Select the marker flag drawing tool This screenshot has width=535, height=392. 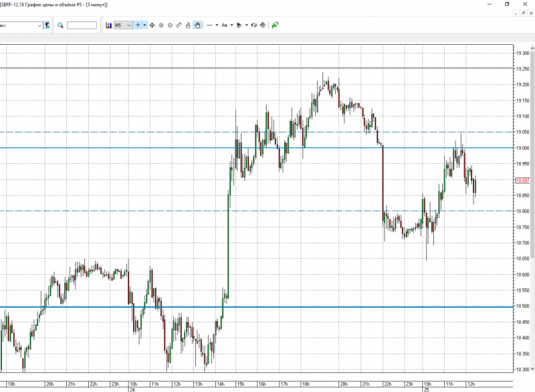pyautogui.click(x=239, y=25)
